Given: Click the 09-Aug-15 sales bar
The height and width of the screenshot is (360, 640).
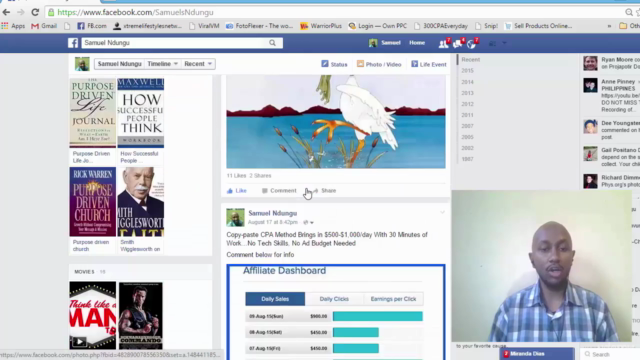Looking at the screenshot, I should tap(378, 316).
